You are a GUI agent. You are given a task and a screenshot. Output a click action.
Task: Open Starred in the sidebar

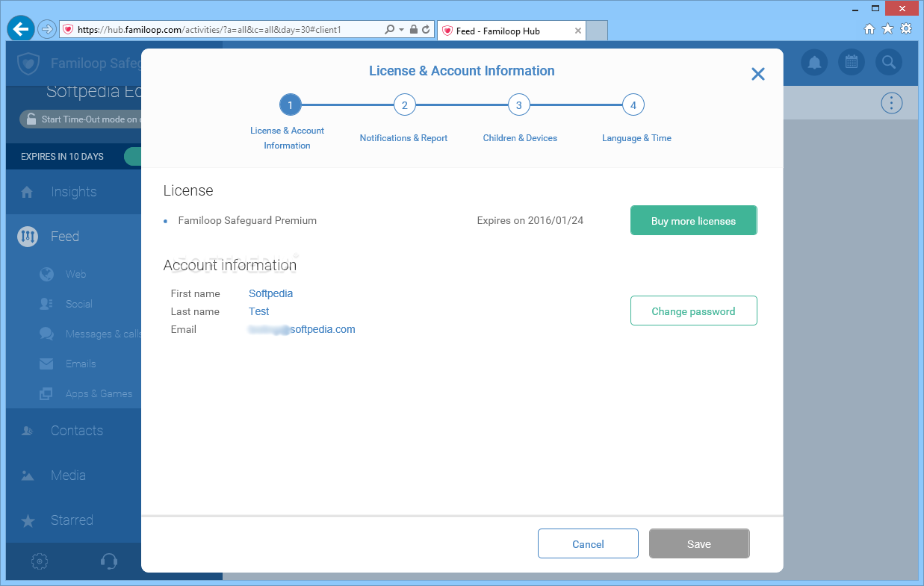pos(72,520)
